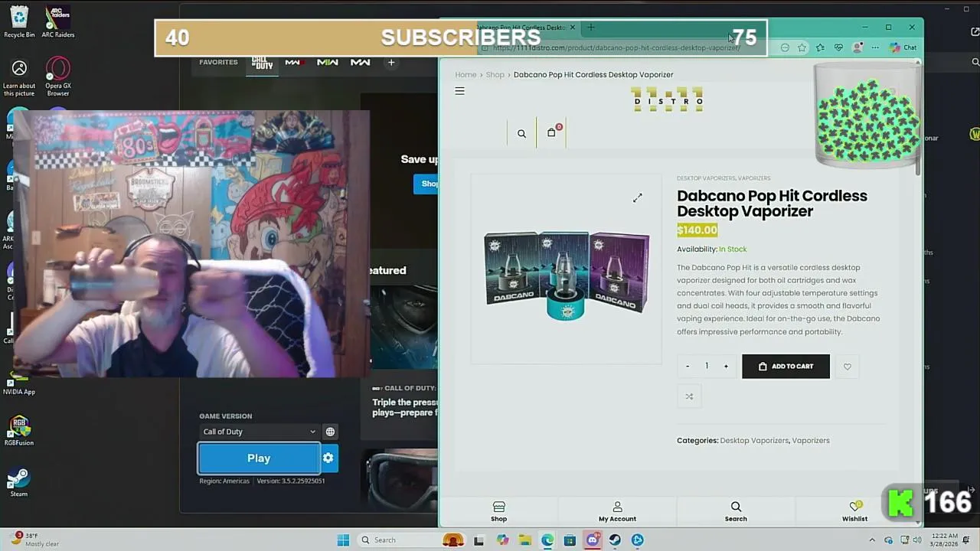Click the globe region icon in Battle.net
980x551 pixels.
coord(330,432)
